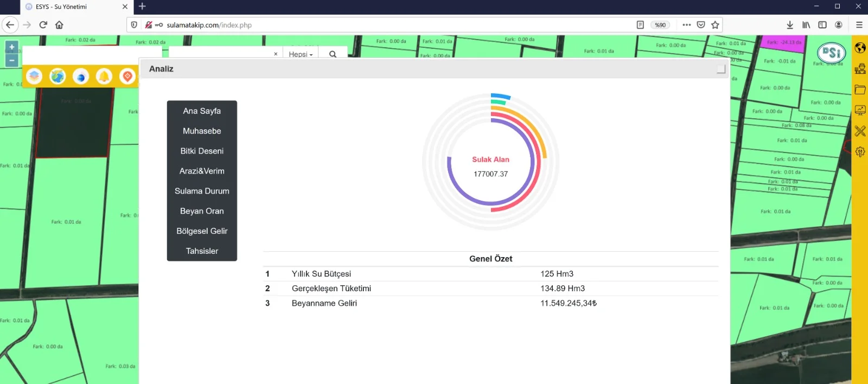This screenshot has height=384, width=868.
Task: Open the map layers stack icon
Action: (x=34, y=76)
